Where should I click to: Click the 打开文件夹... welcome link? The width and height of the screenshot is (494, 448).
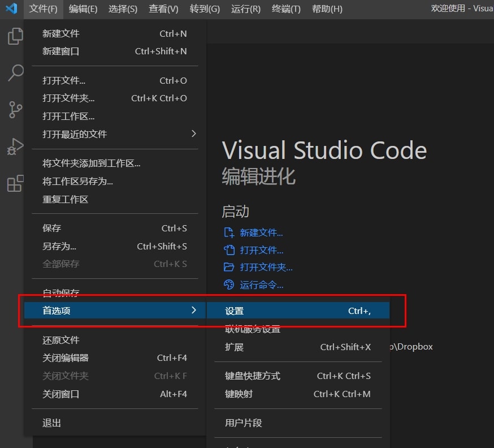(x=266, y=268)
